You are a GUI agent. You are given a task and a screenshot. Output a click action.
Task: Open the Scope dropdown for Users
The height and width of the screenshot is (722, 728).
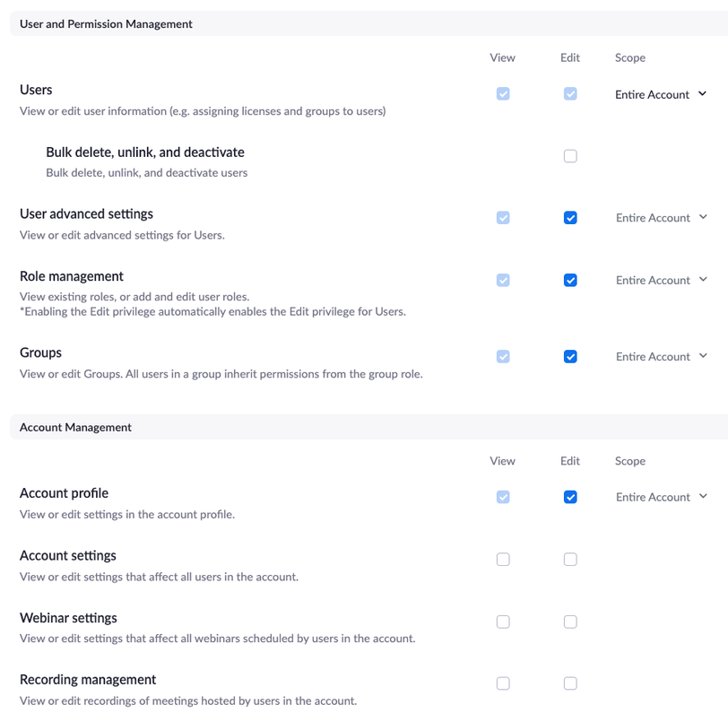pos(661,93)
